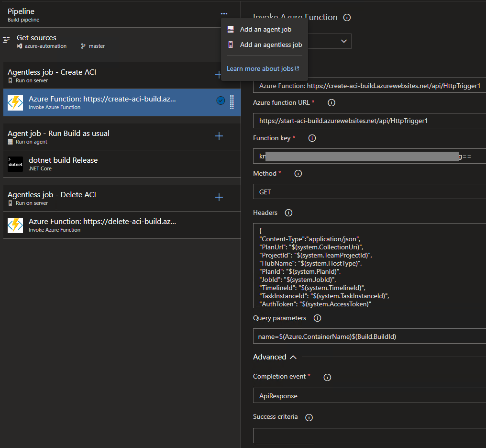486x448 pixels.
Task: Select Agentless job - Delete ACI
Action: pyautogui.click(x=122, y=198)
